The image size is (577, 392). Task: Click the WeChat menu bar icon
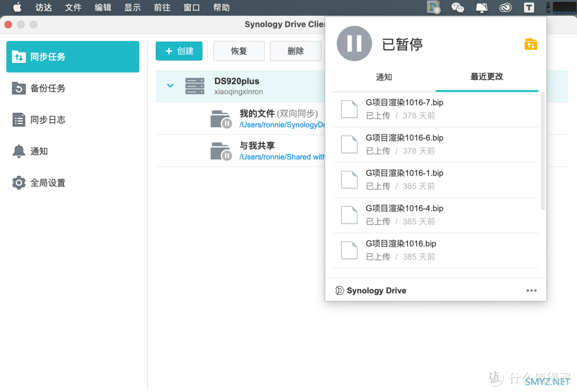coord(457,7)
